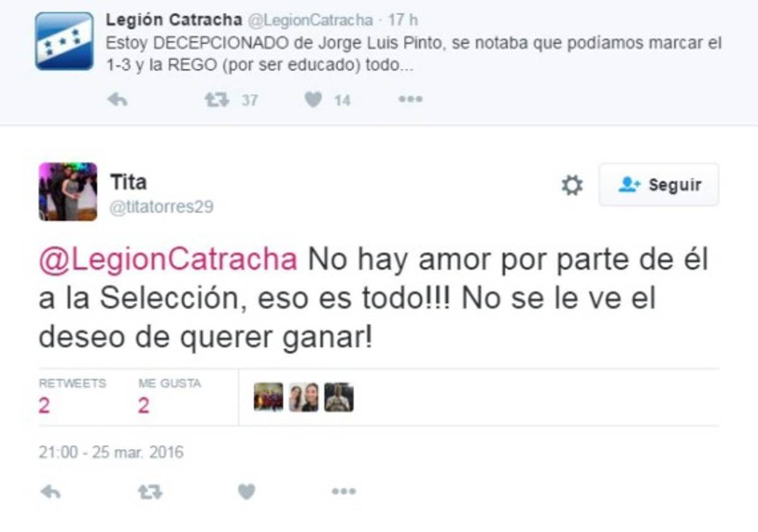The image size is (758, 532).
Task: Retweet Tita's tweet
Action: [150, 492]
